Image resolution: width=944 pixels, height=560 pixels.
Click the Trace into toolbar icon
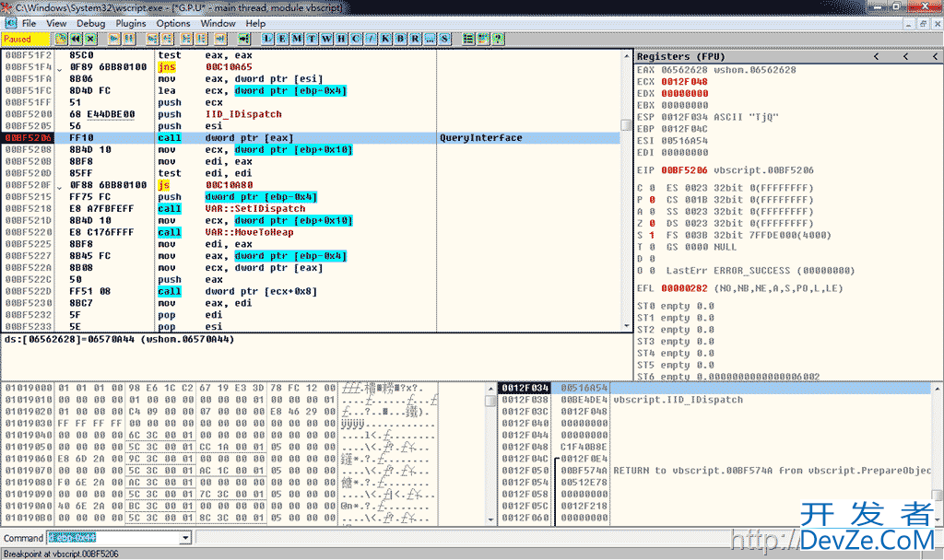pyautogui.click(x=186, y=39)
